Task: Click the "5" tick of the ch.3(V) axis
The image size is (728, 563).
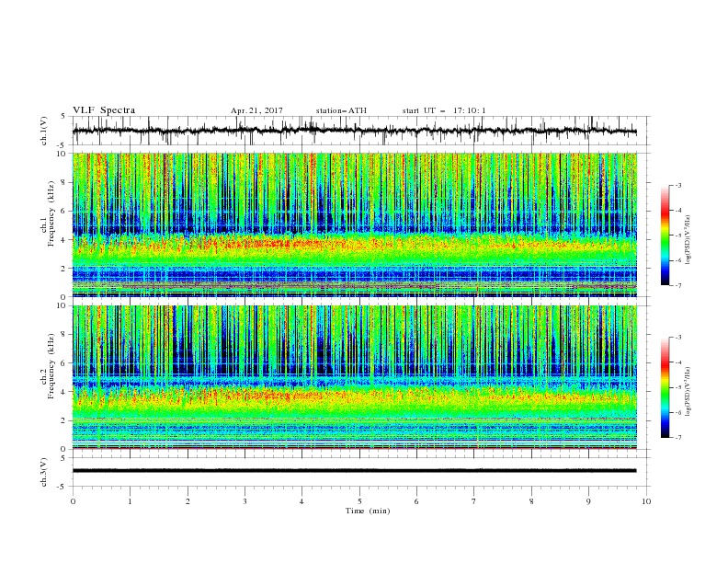Action: (63, 457)
